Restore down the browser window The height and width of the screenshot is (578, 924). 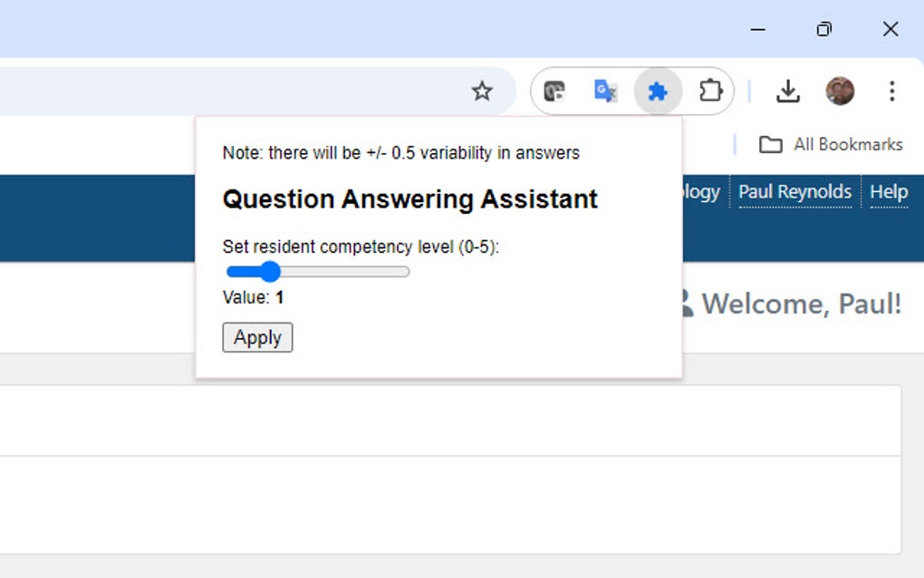pyautogui.click(x=823, y=29)
